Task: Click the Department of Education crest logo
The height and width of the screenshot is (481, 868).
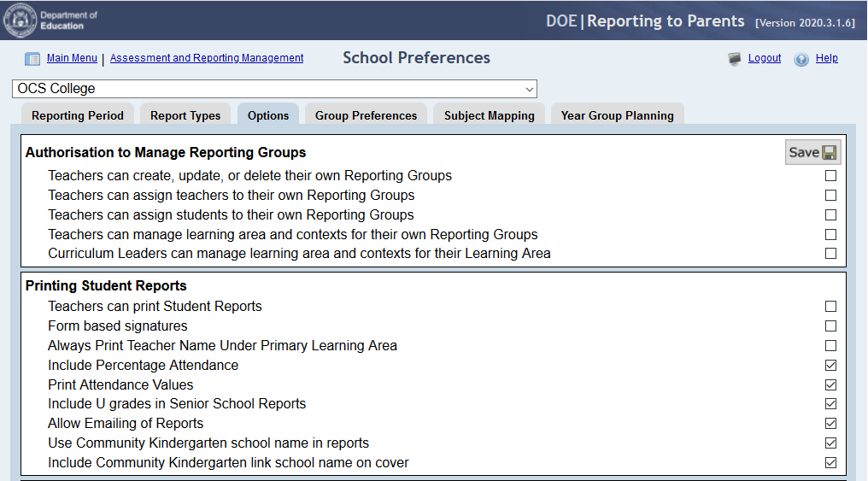Action: 20,20
